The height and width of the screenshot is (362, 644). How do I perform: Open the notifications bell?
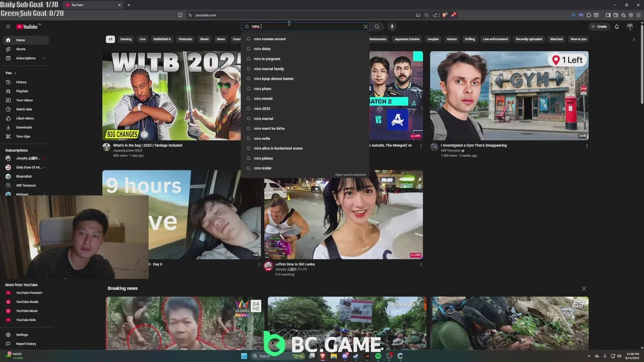pos(617,27)
